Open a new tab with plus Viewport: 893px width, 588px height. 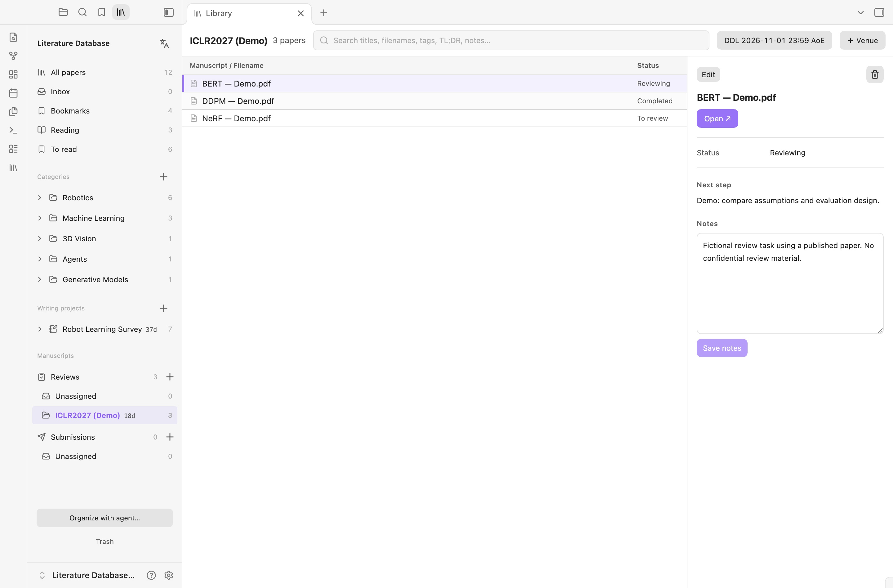(324, 13)
